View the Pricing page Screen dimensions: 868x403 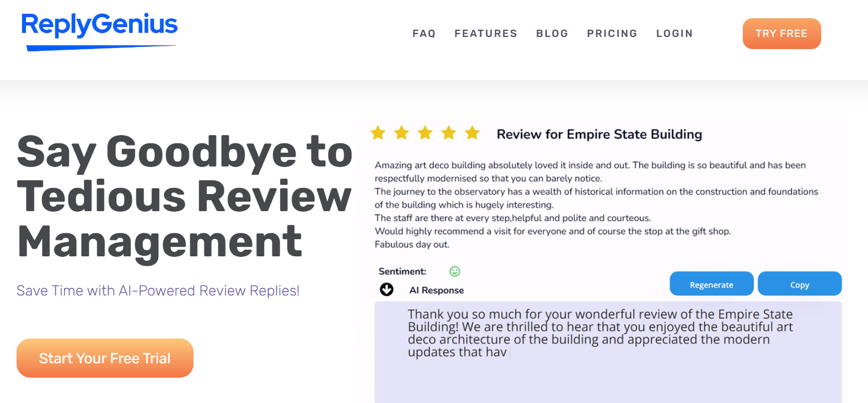(612, 34)
